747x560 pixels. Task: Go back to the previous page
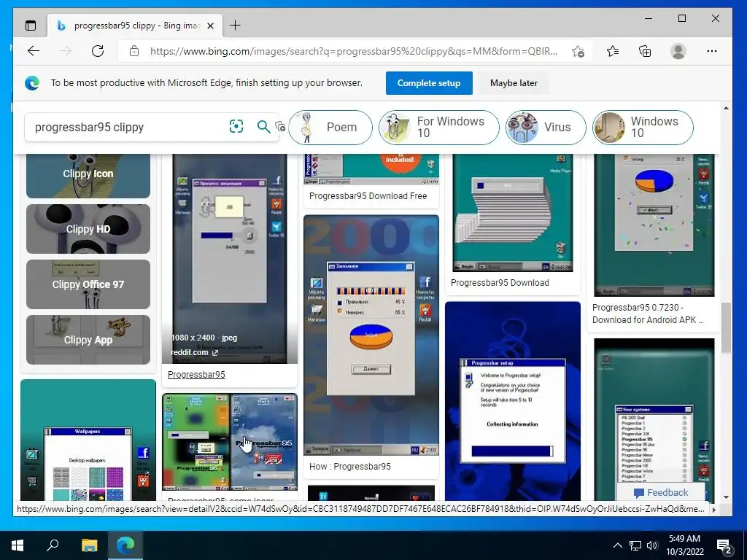coord(34,51)
